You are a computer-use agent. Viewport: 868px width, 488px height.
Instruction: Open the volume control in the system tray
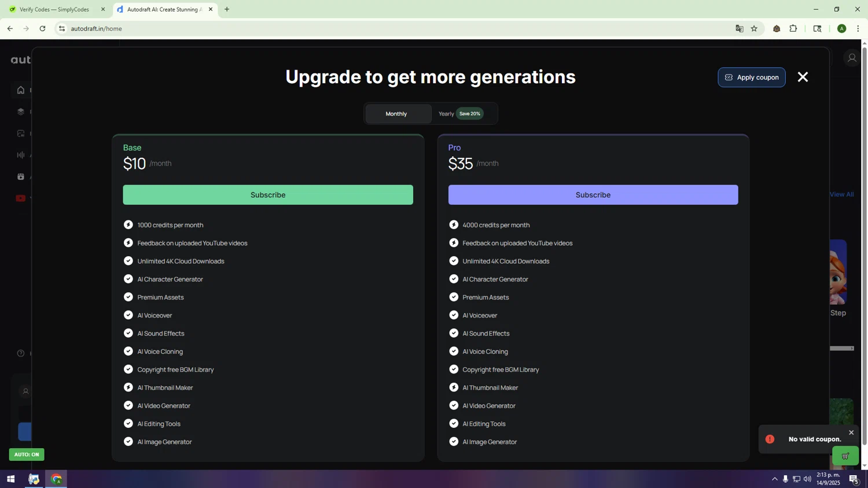point(807,479)
